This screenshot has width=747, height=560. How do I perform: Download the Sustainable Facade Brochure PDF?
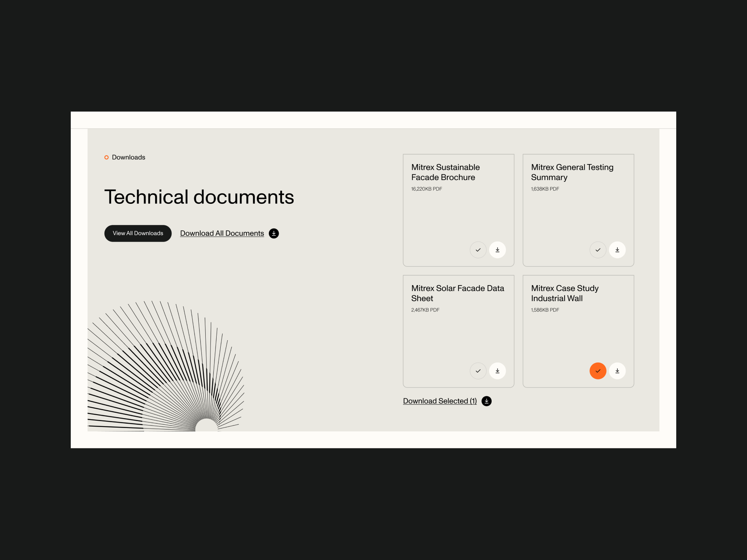(497, 250)
